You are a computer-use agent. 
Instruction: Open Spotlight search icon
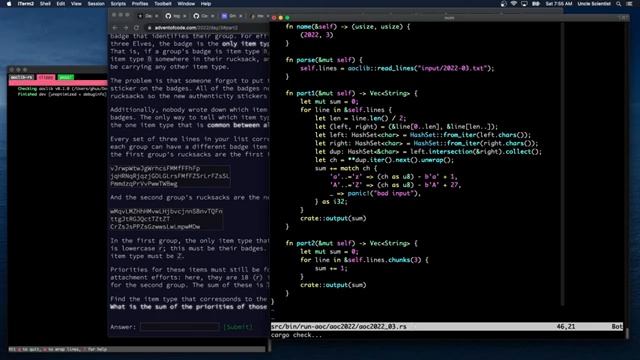click(619, 4)
